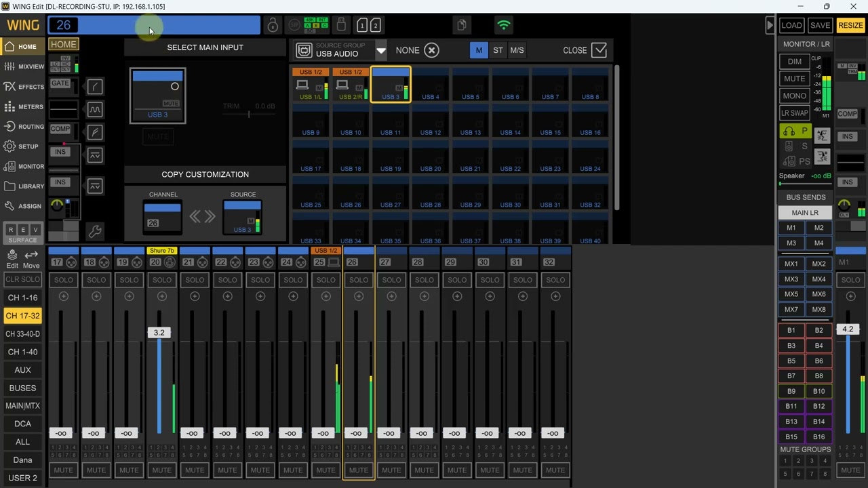
Task: Clear source with the NONE X icon
Action: pos(431,50)
